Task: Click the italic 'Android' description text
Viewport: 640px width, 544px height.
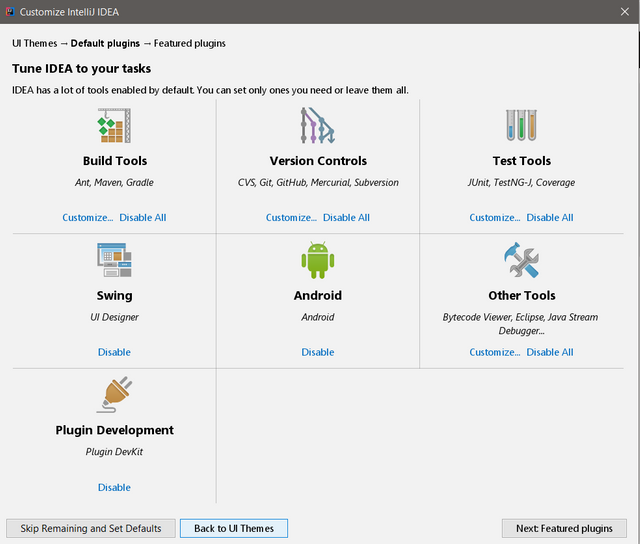Action: 318,317
